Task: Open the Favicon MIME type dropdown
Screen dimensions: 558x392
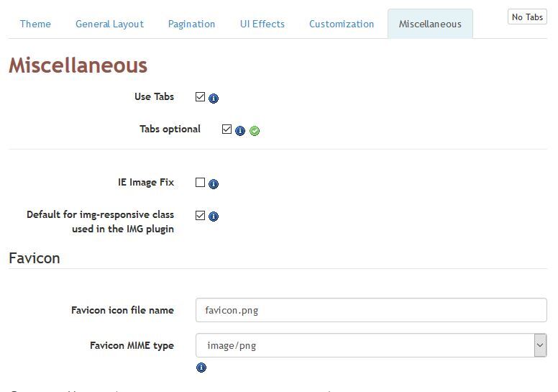Action: point(371,345)
